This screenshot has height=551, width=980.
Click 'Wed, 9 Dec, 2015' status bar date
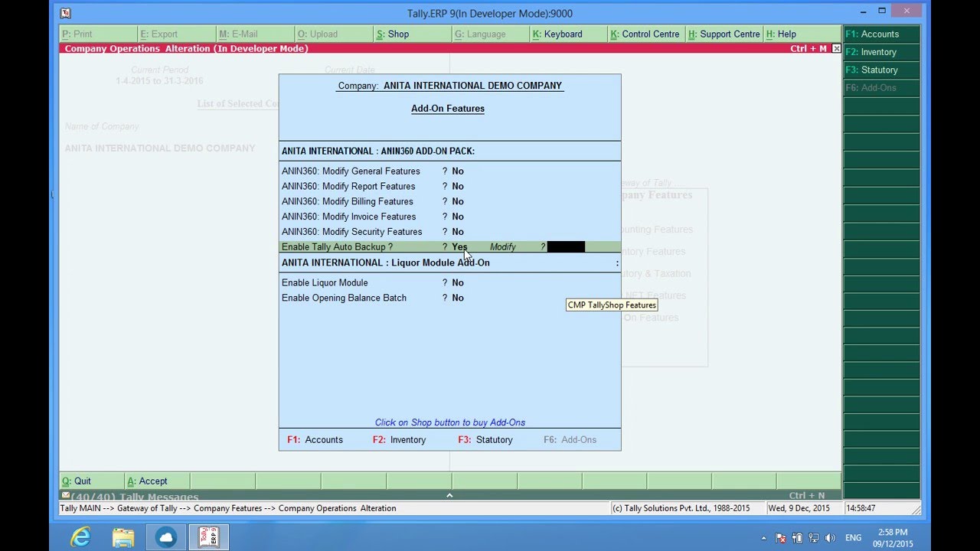point(799,508)
